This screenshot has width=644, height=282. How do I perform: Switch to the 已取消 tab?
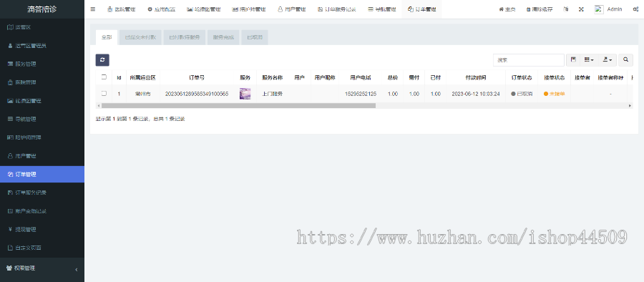click(255, 37)
